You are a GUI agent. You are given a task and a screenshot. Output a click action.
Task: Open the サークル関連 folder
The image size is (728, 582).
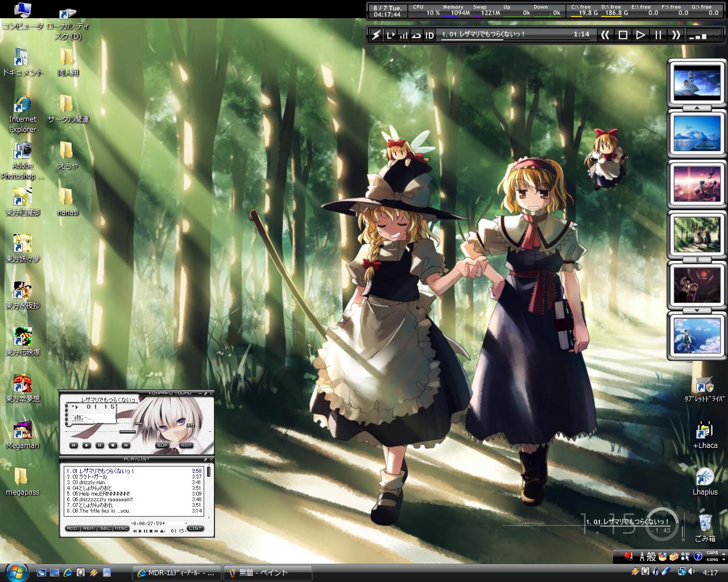coord(68,109)
